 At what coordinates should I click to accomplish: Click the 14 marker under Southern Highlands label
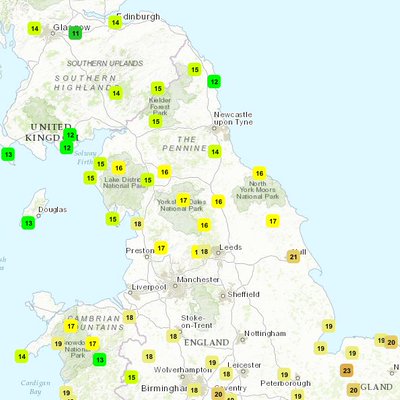[x=116, y=93]
